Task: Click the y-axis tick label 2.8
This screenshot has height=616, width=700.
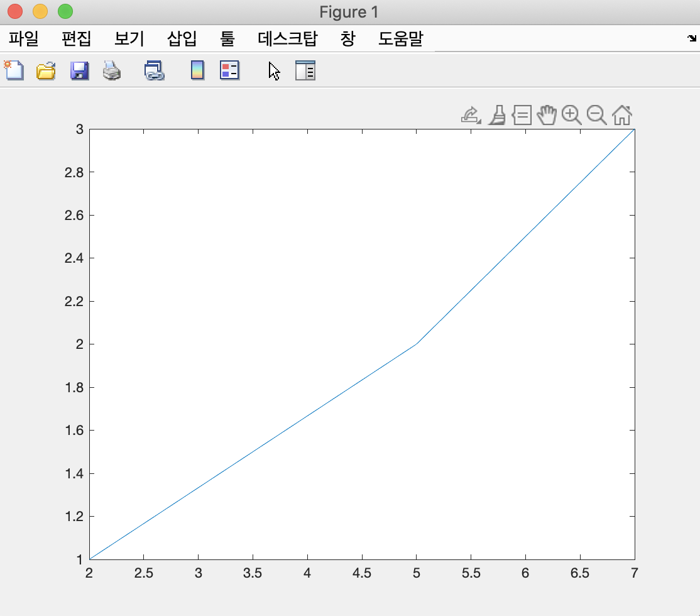Action: pos(74,172)
